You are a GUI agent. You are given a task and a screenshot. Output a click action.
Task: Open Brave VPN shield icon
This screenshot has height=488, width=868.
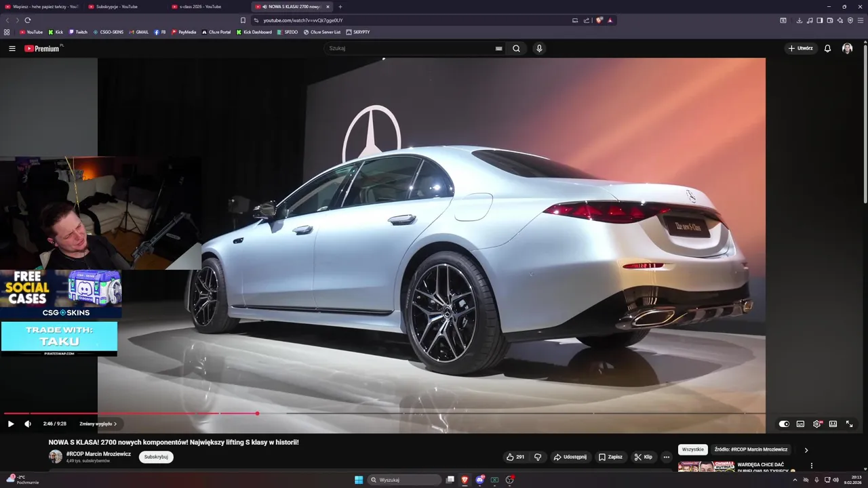(850, 20)
